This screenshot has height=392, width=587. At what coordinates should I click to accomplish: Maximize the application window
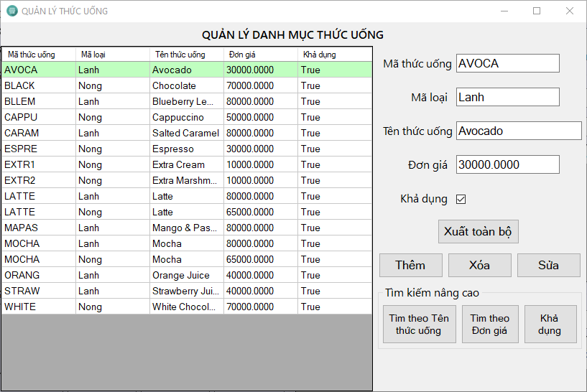coord(537,11)
